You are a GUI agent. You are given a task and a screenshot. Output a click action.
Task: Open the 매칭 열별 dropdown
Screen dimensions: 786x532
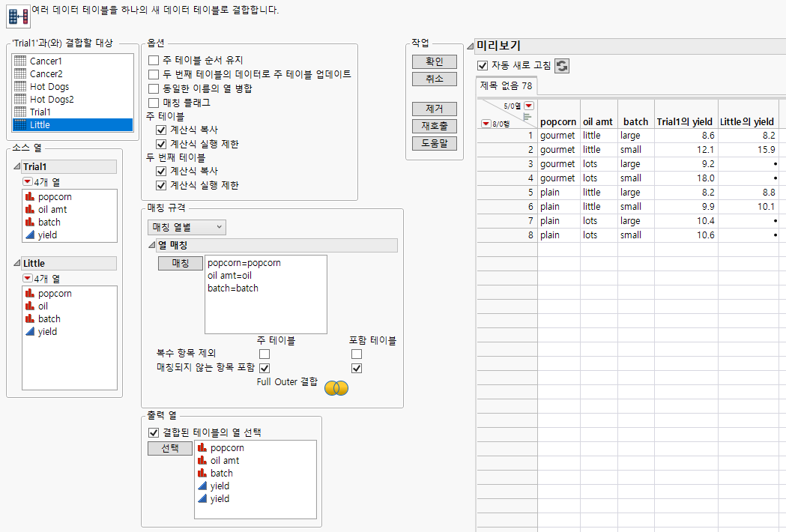click(x=187, y=227)
